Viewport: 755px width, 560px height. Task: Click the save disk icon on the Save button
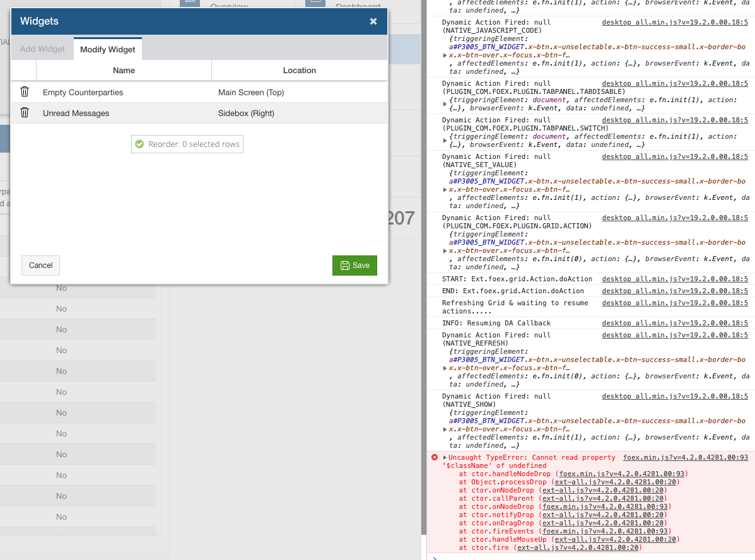click(x=344, y=265)
